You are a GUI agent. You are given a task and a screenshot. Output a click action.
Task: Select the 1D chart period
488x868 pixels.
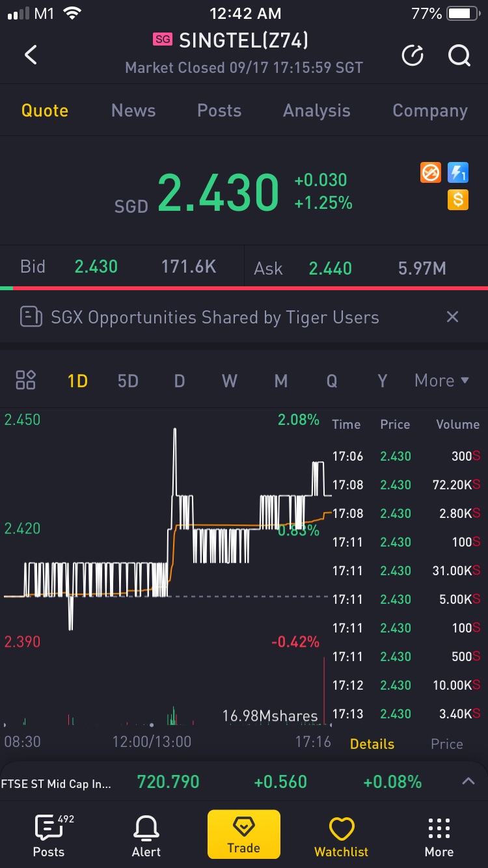(x=77, y=380)
